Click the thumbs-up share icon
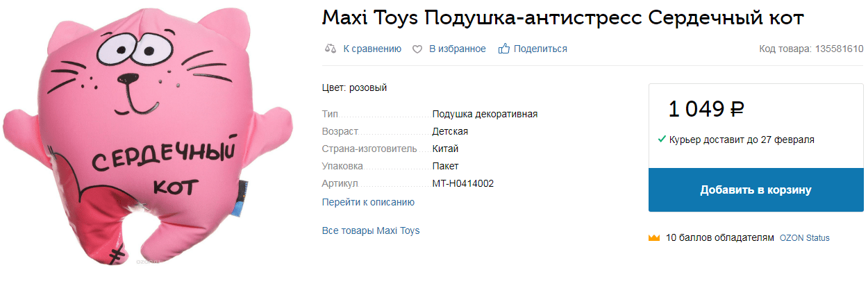This screenshot has width=868, height=286. click(504, 49)
